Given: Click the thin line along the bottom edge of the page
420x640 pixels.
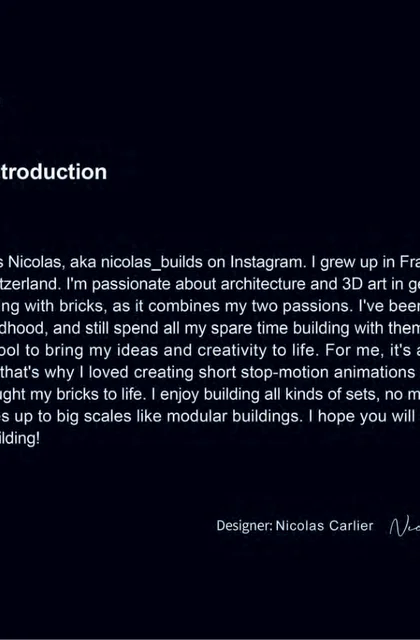Looking at the screenshot, I should [x=210, y=639].
